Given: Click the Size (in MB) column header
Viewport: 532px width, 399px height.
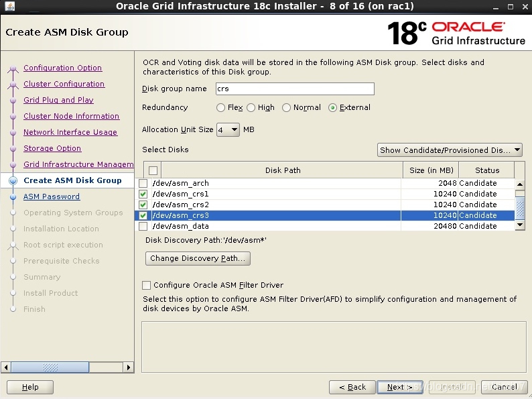Looking at the screenshot, I should tap(431, 170).
